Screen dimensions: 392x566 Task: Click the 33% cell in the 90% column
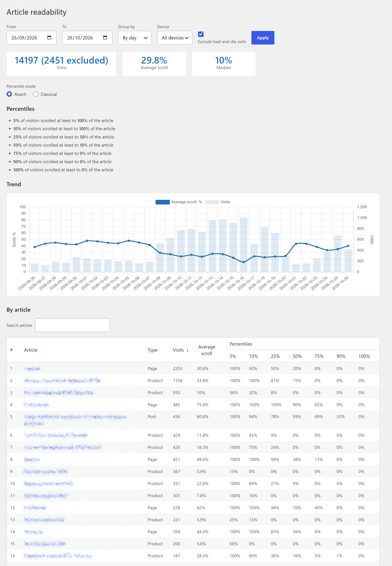tap(340, 417)
